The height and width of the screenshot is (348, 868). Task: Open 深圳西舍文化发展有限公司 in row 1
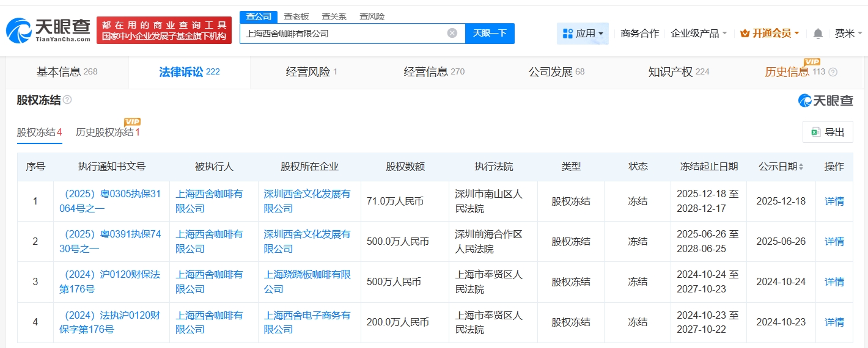tap(307, 201)
